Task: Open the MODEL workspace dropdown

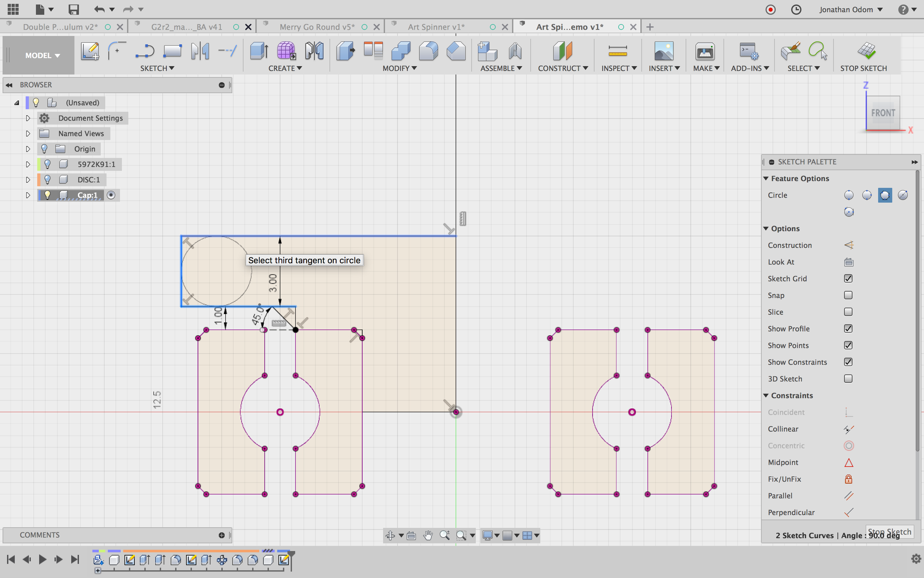Action: [x=42, y=55]
